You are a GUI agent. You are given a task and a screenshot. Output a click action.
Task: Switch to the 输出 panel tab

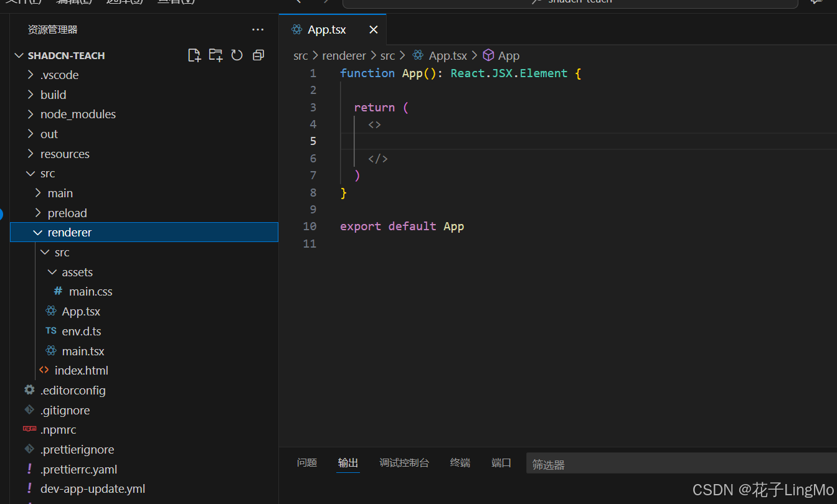pyautogui.click(x=348, y=463)
